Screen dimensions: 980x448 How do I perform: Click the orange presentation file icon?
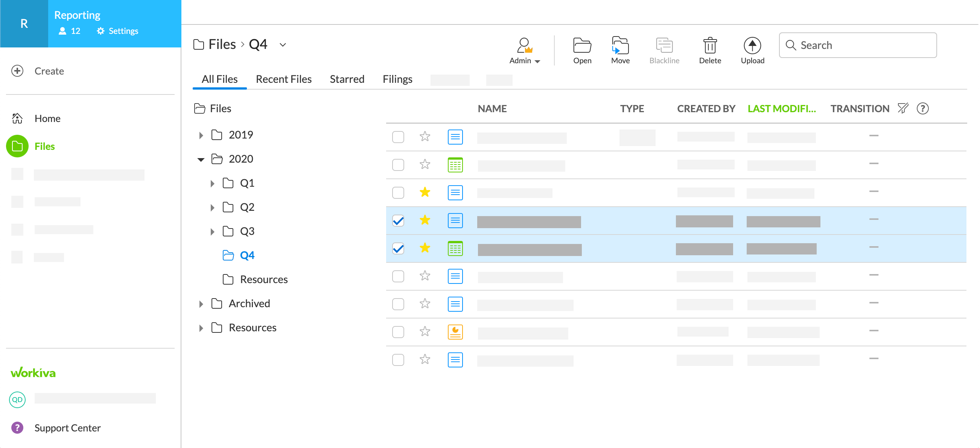(455, 332)
